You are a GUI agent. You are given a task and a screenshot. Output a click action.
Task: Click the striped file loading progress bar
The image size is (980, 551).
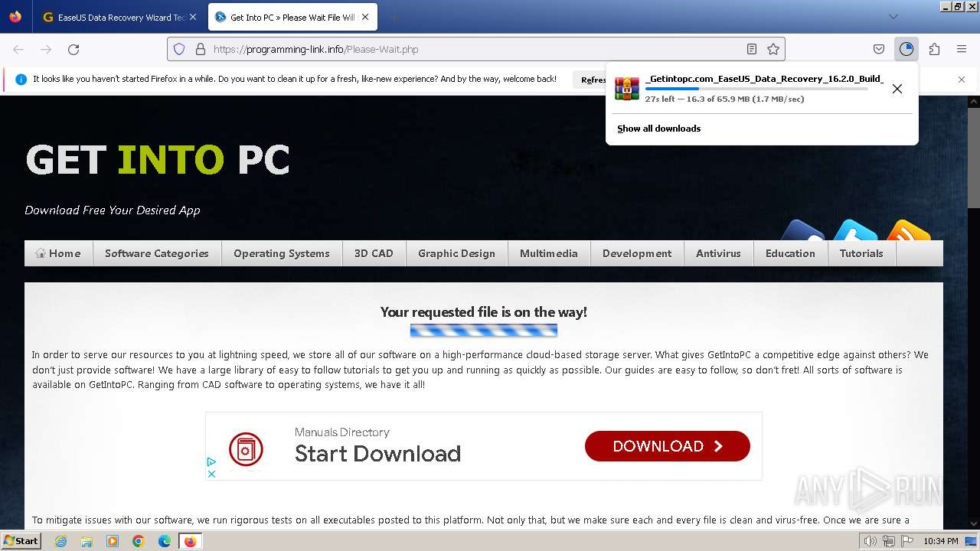pos(484,331)
